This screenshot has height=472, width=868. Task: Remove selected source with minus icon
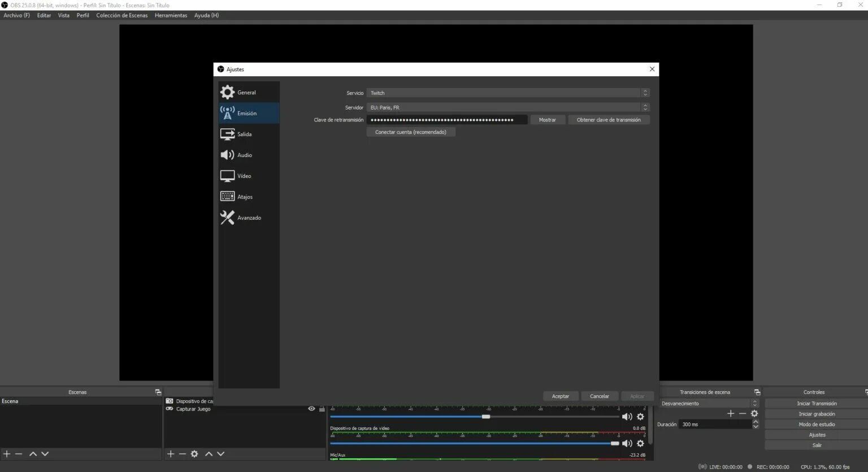tap(183, 454)
